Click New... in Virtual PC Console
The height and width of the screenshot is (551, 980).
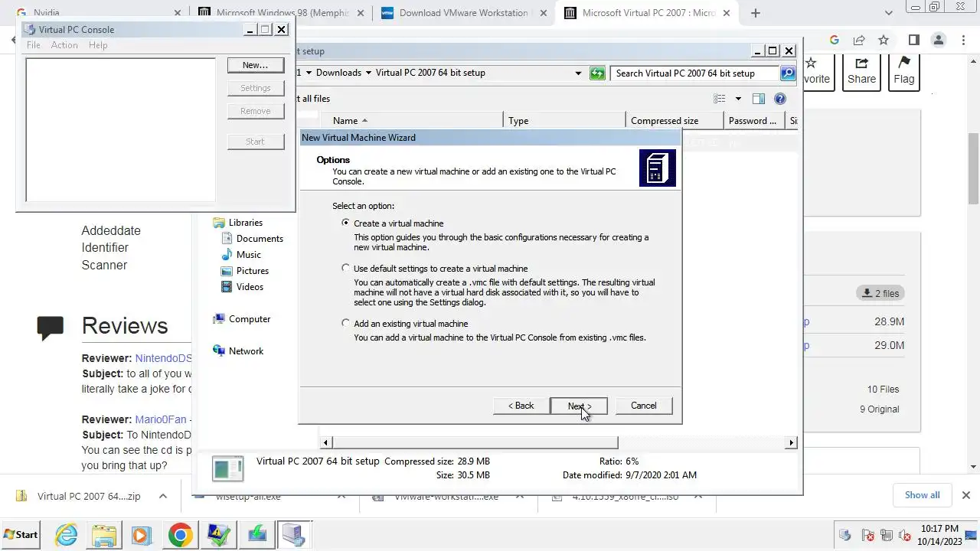pyautogui.click(x=256, y=65)
